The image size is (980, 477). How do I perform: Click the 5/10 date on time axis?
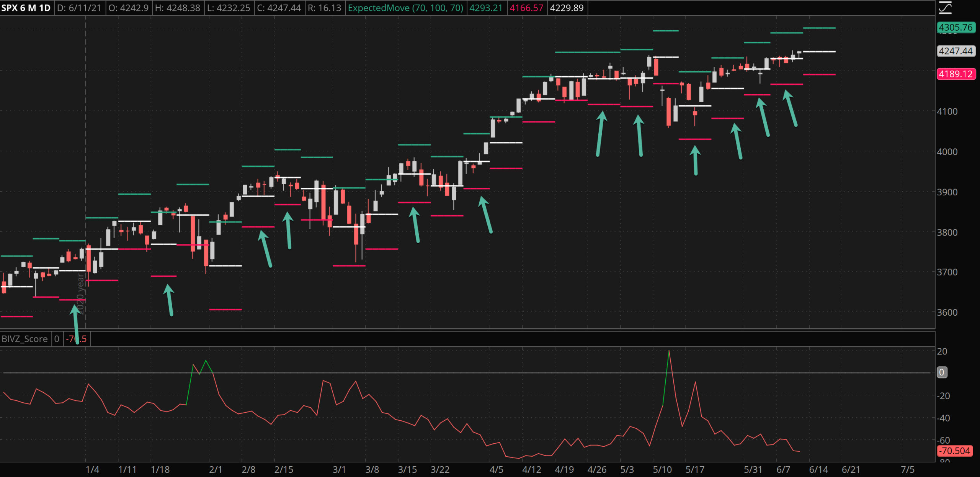point(662,470)
